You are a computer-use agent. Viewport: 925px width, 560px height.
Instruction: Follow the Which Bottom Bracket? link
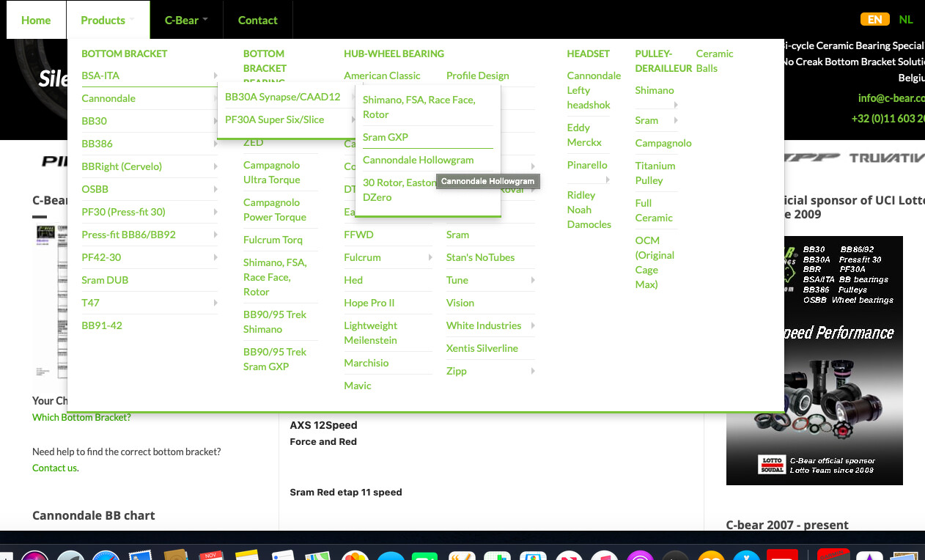pyautogui.click(x=81, y=417)
